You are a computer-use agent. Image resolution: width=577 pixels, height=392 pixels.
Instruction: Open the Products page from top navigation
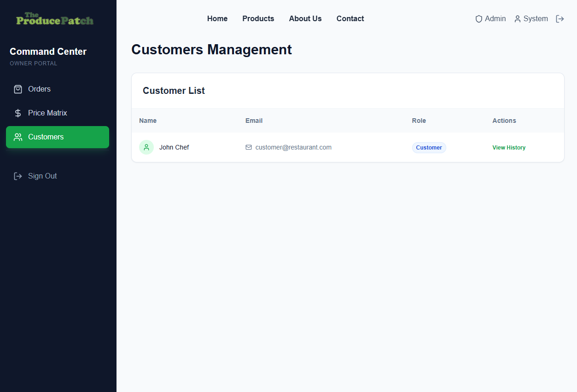pyautogui.click(x=258, y=18)
